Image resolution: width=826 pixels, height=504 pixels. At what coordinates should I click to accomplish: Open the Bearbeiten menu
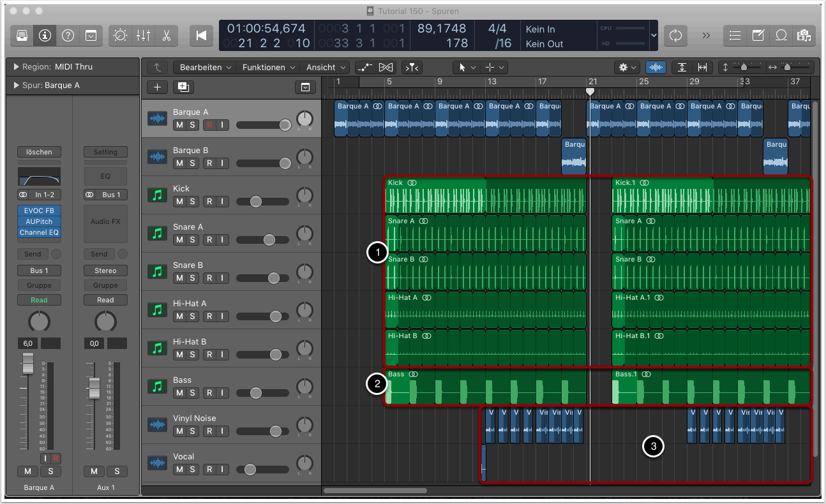tap(204, 67)
